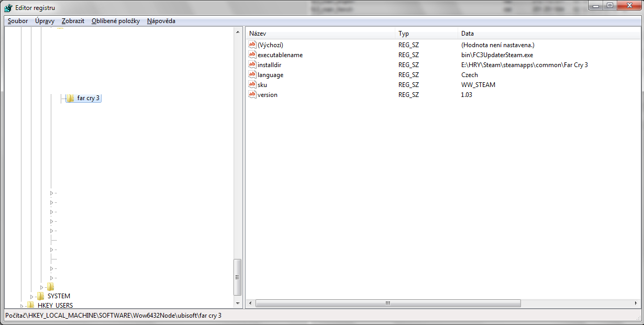
Task: Click the far cry 3 folder icon
Action: pyautogui.click(x=70, y=98)
